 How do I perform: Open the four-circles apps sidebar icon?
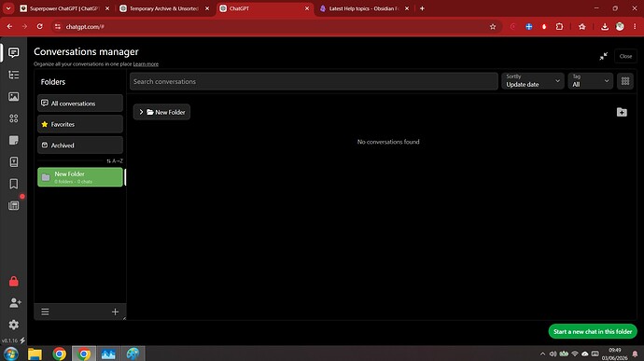coord(14,118)
